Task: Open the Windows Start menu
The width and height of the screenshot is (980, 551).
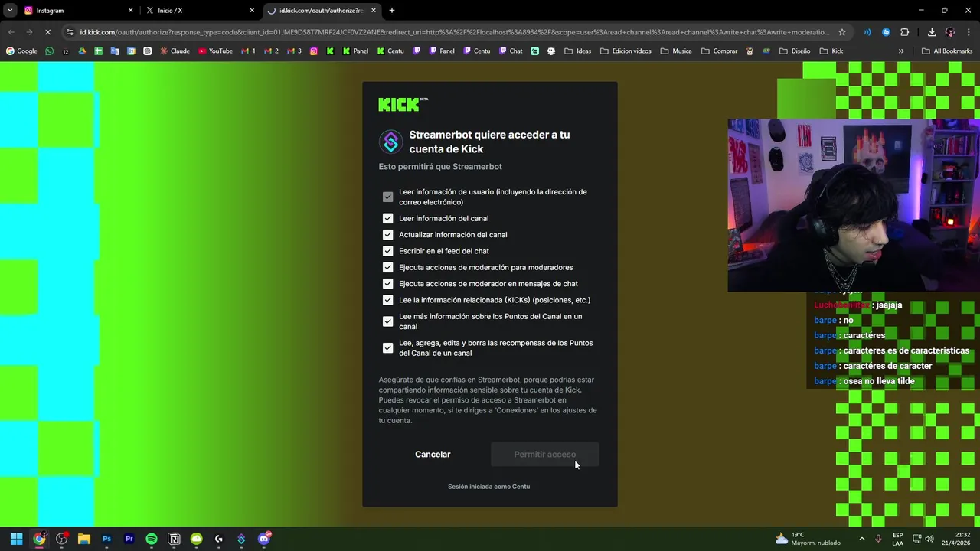Action: 16,539
